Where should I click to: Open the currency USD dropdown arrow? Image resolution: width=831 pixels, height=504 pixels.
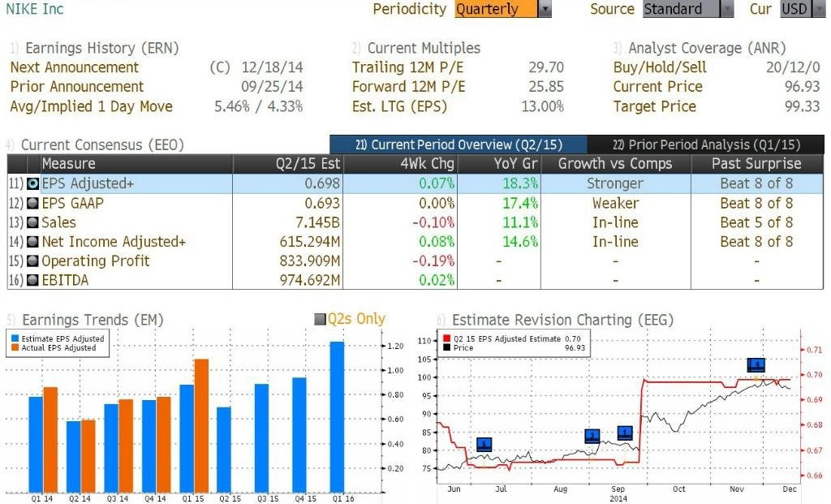pyautogui.click(x=819, y=9)
